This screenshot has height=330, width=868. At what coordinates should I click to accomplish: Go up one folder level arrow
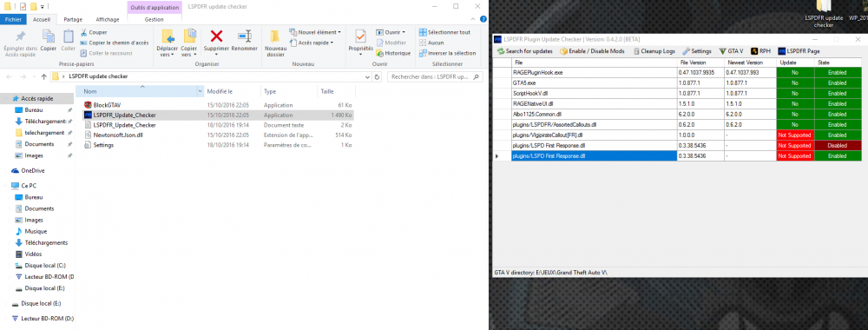click(43, 76)
